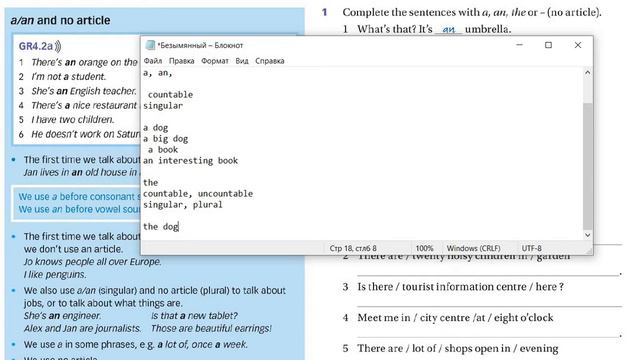Play the GR4.2a audio speaker icon
This screenshot has height=360, width=640.
pyautogui.click(x=58, y=46)
